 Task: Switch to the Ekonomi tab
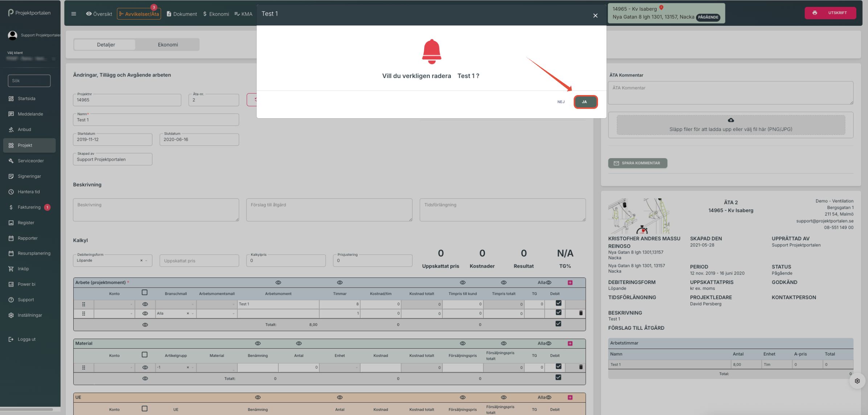pyautogui.click(x=168, y=45)
